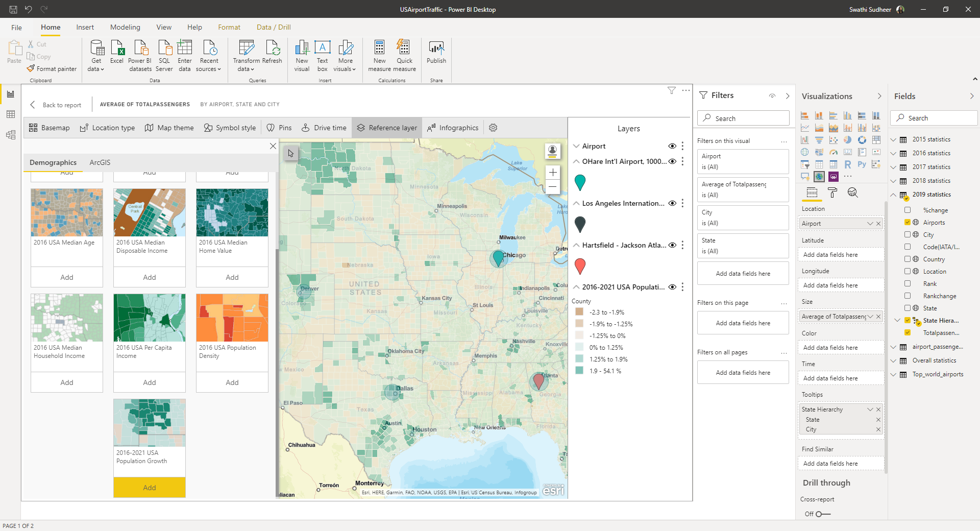Open the Format paint roller tab
This screenshot has height=531, width=980.
(832, 192)
